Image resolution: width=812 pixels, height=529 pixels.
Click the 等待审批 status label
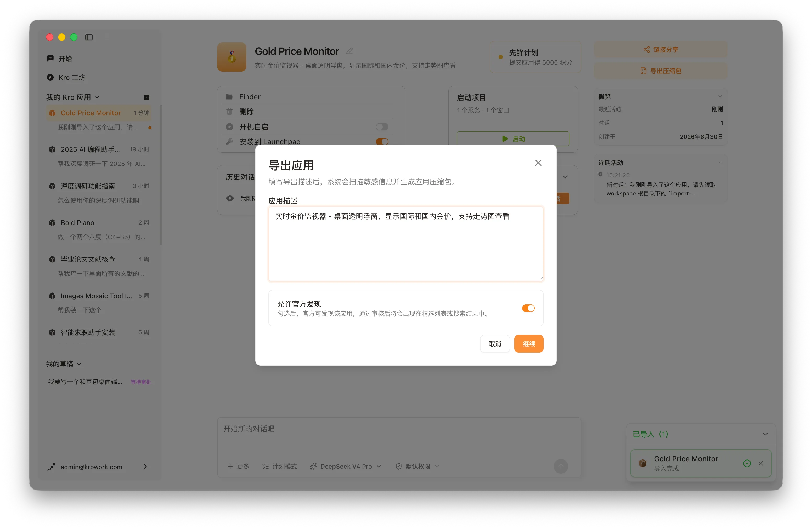pyautogui.click(x=141, y=382)
